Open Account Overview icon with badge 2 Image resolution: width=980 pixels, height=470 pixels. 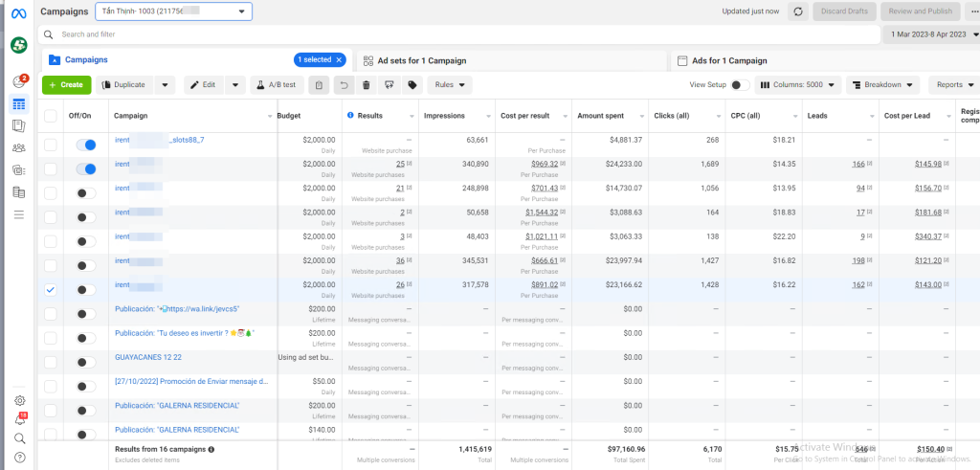tap(19, 81)
